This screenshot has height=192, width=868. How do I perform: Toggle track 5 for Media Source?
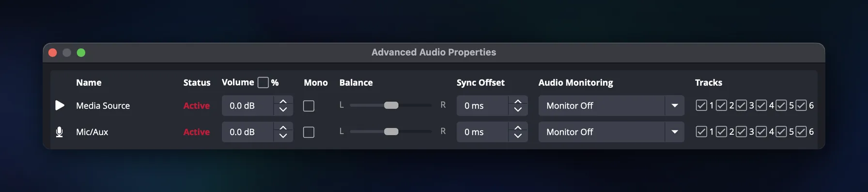[x=781, y=105]
